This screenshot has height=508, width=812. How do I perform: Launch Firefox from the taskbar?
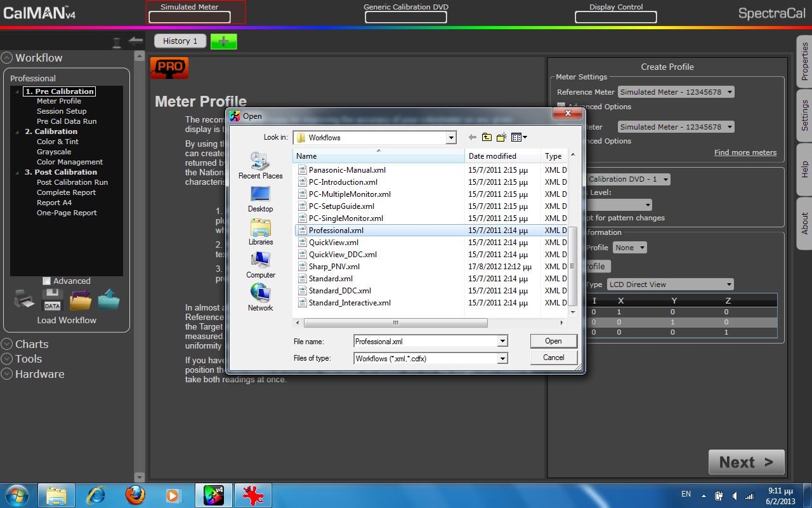tap(134, 495)
